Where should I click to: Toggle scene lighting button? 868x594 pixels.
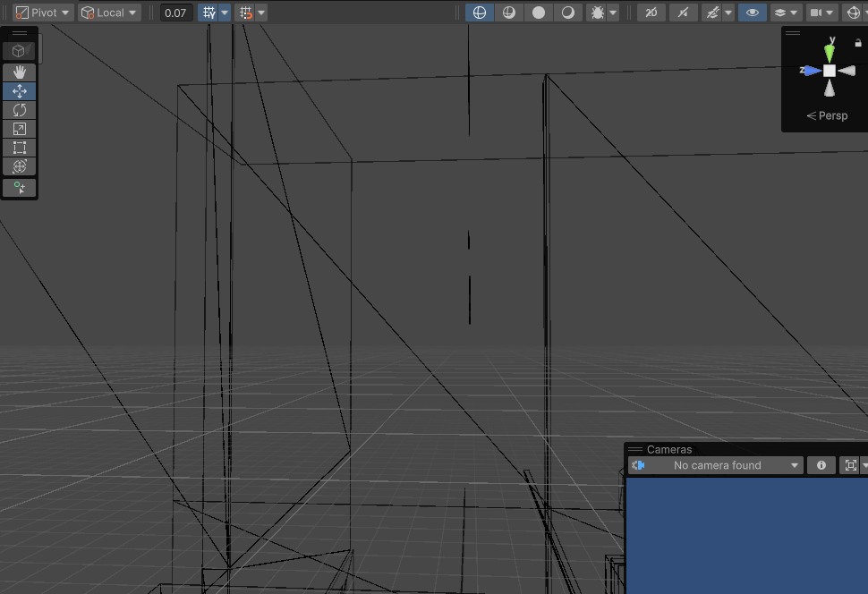[x=683, y=13]
